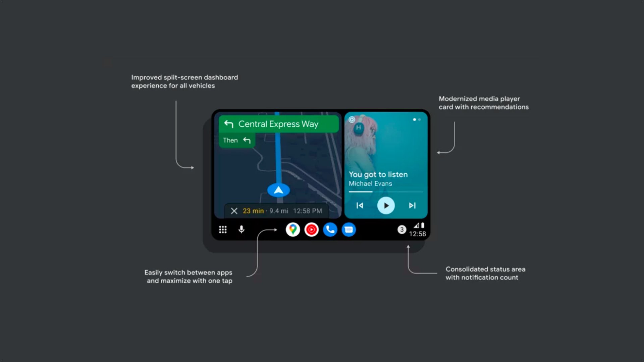The width and height of the screenshot is (644, 362).
Task: Open Phone dialer app
Action: [330, 229]
